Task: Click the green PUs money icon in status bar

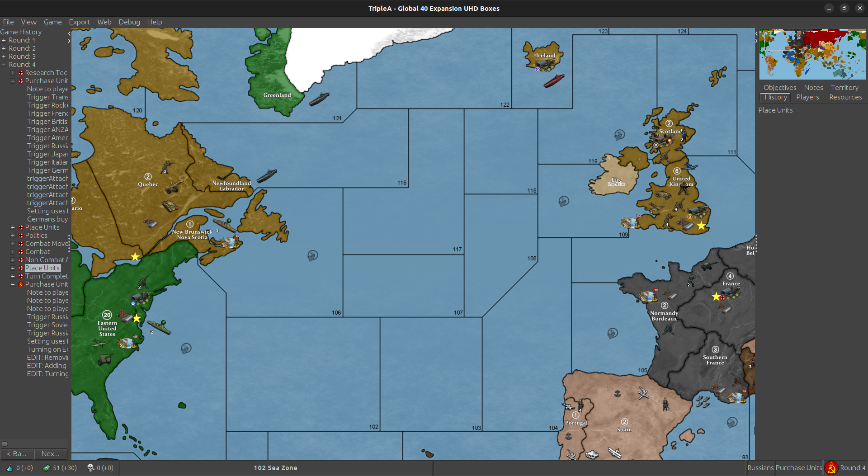Action: coord(46,468)
